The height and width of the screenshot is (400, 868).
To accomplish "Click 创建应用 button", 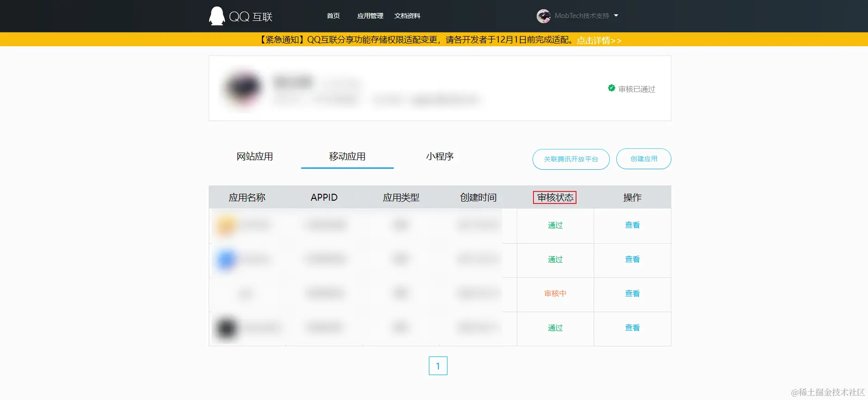I will [644, 159].
